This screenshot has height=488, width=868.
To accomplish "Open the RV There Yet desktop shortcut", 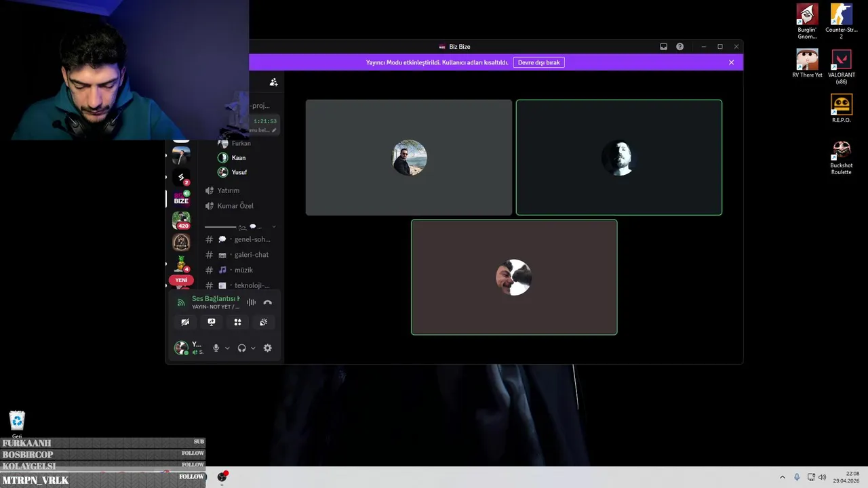I will pos(807,63).
